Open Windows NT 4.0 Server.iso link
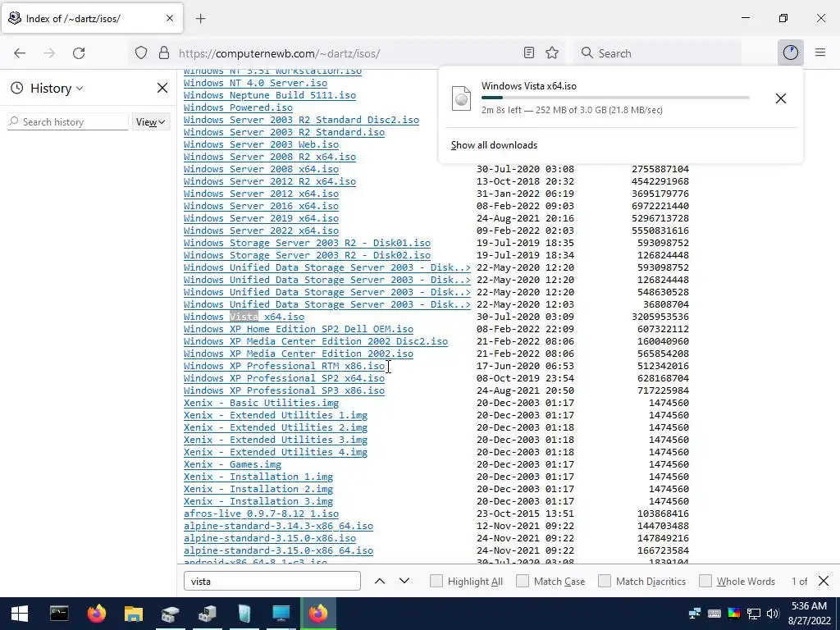The height and width of the screenshot is (630, 840). tap(255, 83)
